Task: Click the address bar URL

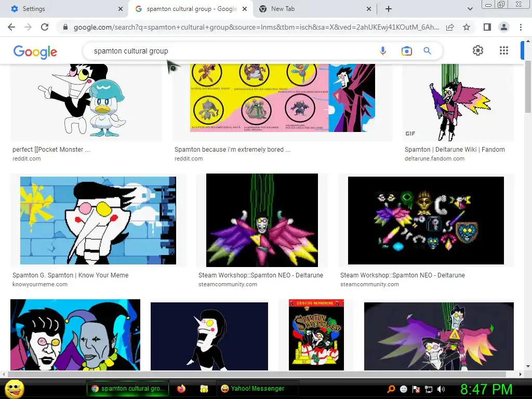Action: pos(256,27)
